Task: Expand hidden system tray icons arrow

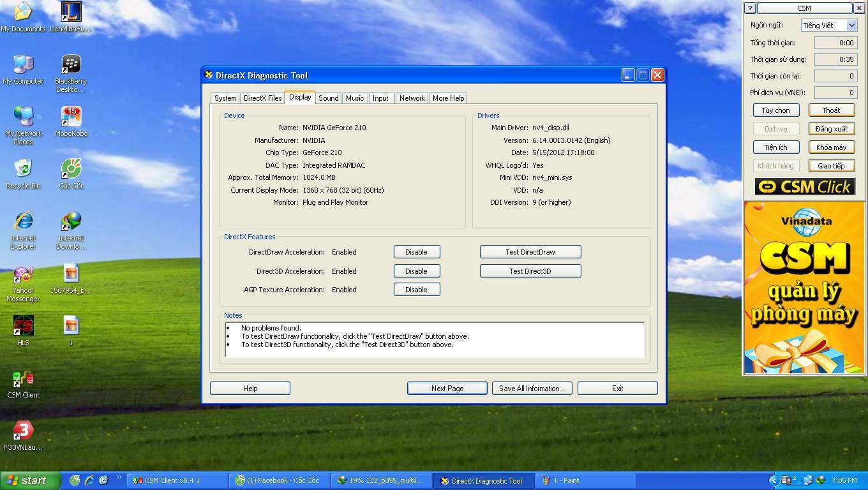Action: (x=774, y=480)
